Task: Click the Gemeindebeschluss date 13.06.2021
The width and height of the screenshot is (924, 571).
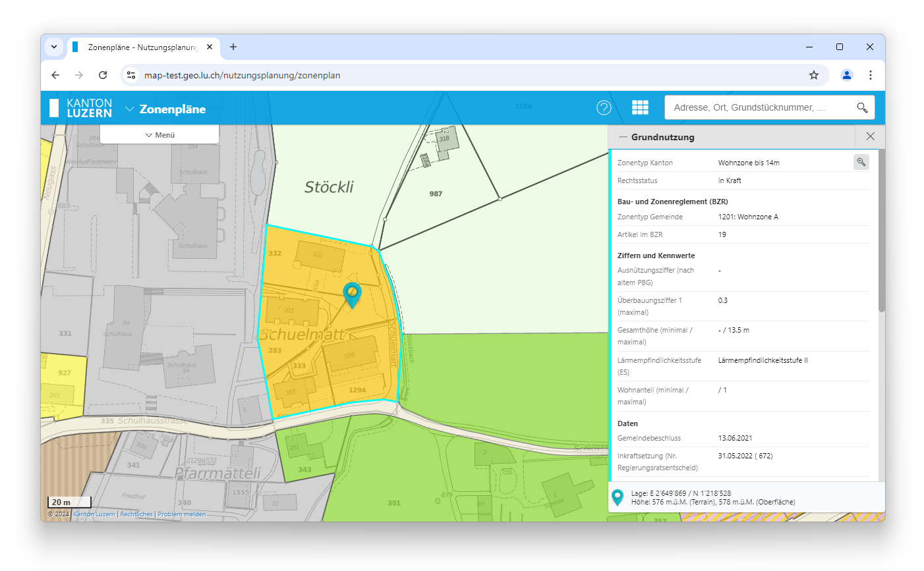Action: 735,438
